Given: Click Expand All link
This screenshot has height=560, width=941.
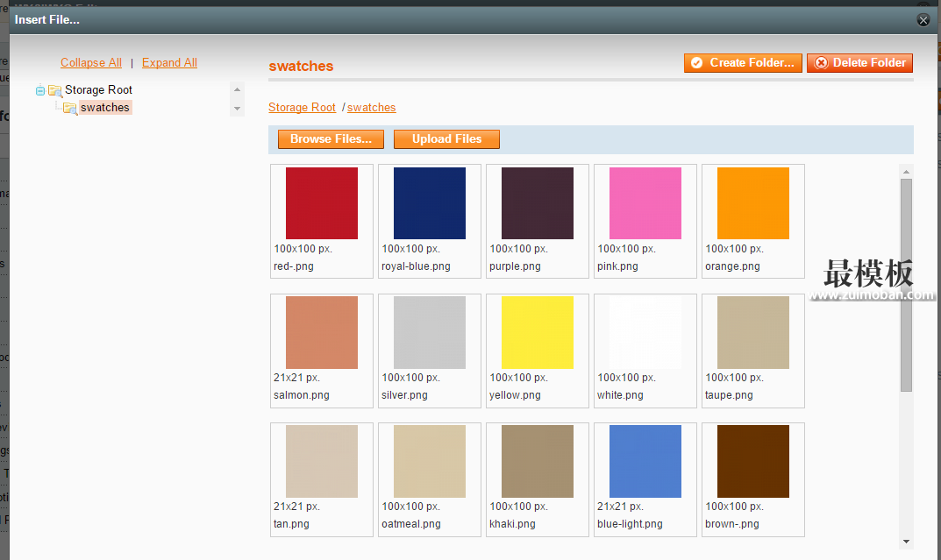Looking at the screenshot, I should tap(169, 63).
